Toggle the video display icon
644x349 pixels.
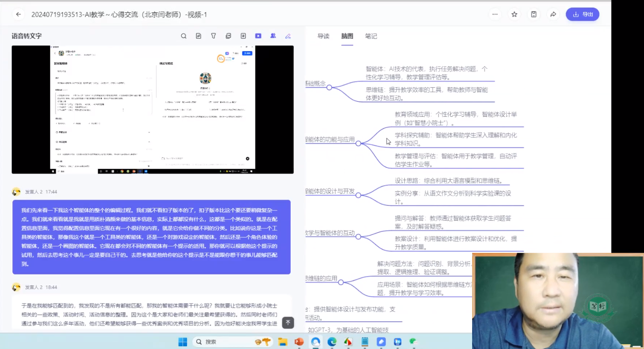click(x=258, y=36)
